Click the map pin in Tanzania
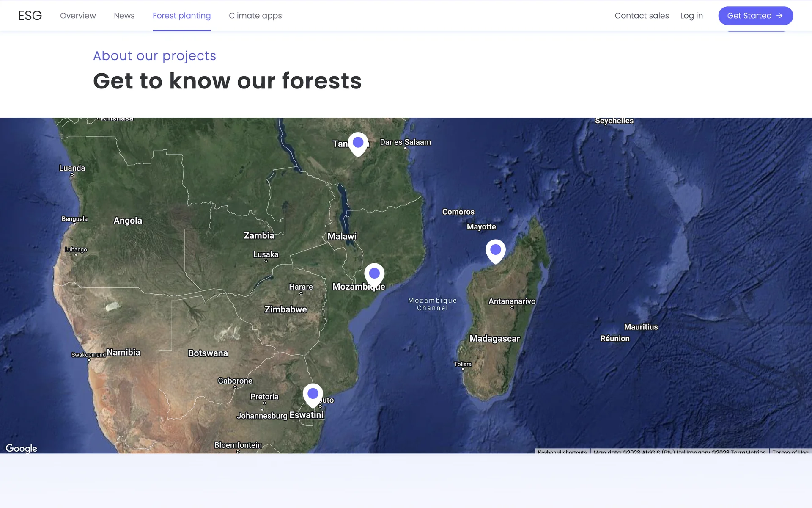 point(358,144)
